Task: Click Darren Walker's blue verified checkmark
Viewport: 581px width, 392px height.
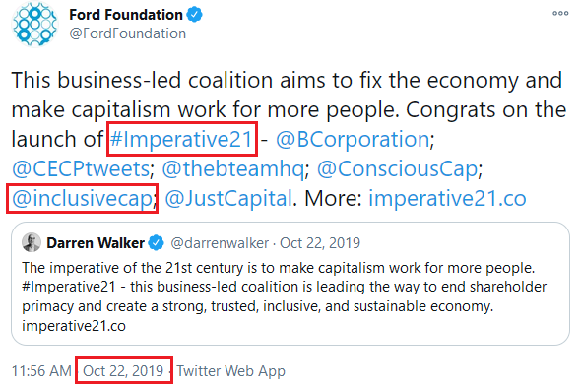Action: pos(156,243)
